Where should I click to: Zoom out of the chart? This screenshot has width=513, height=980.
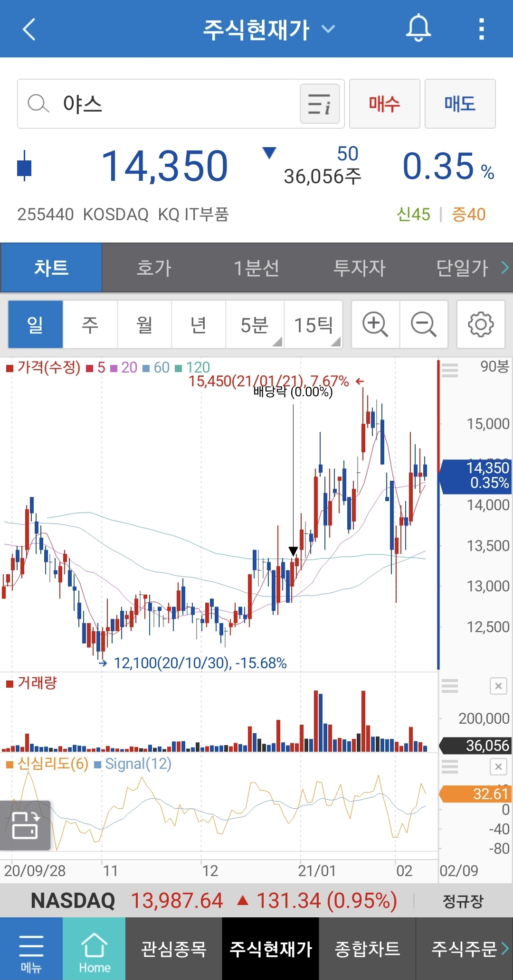point(423,325)
